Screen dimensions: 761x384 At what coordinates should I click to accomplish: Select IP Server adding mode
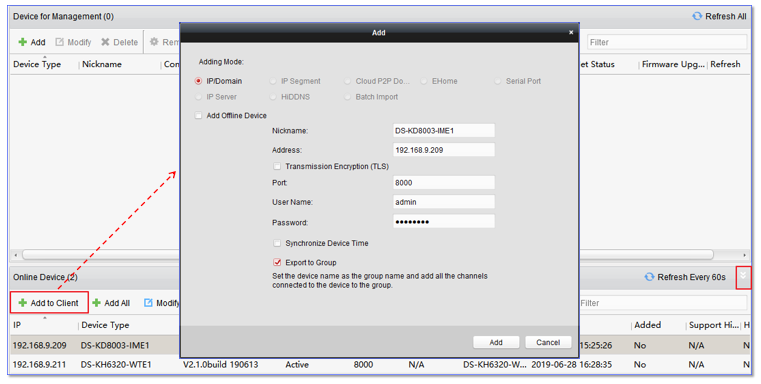pos(198,97)
